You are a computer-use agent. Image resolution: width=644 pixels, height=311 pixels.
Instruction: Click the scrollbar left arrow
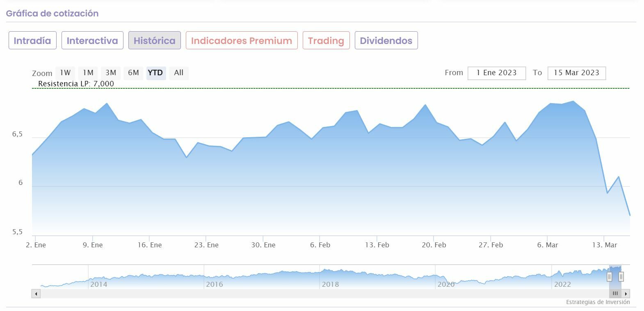pos(36,294)
